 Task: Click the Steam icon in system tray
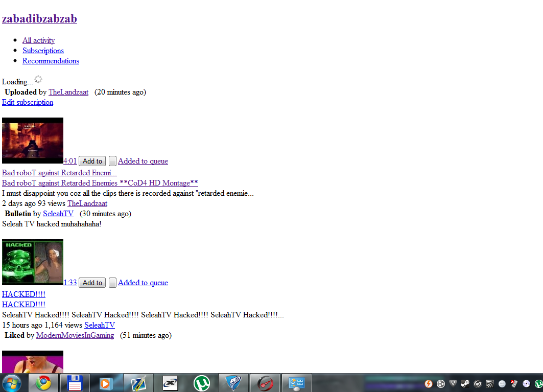(x=465, y=384)
